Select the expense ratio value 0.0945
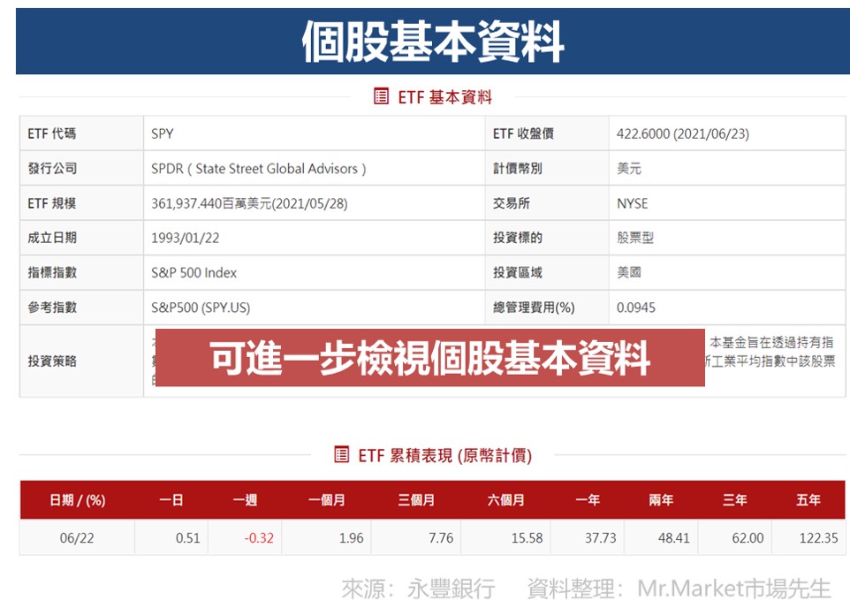The width and height of the screenshot is (850, 616). 636,308
